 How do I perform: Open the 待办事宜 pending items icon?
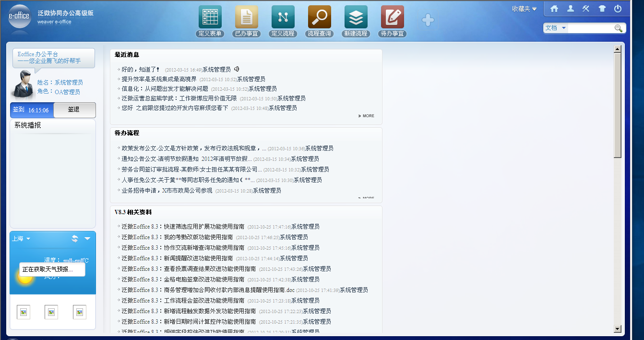[393, 17]
